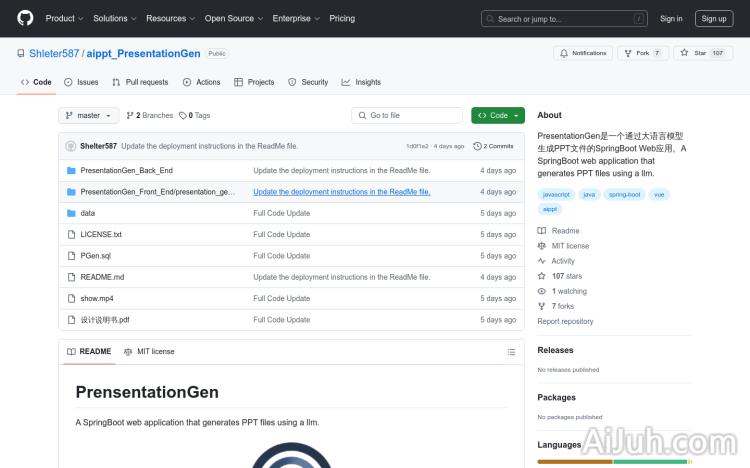The height and width of the screenshot is (468, 750).
Task: Open the Solutions navigation dropdown
Action: point(114,18)
